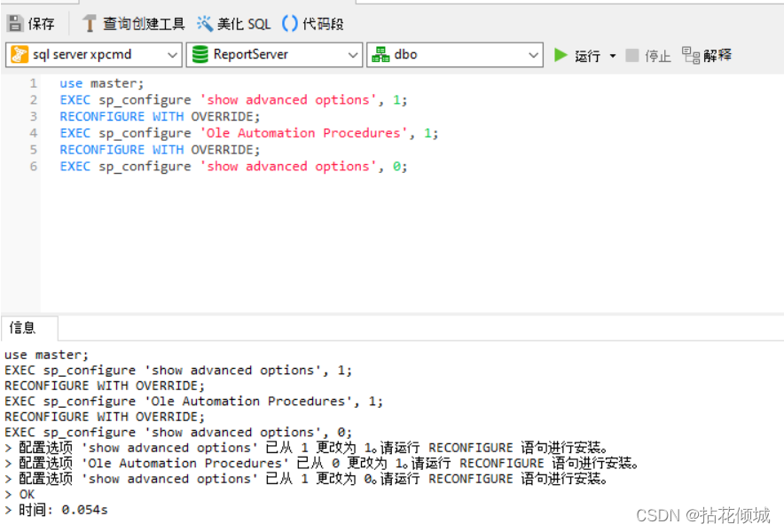Viewport: 784px width, 532px height.
Task: Click the connection icon beside sql server xpcmd
Action: pos(18,54)
